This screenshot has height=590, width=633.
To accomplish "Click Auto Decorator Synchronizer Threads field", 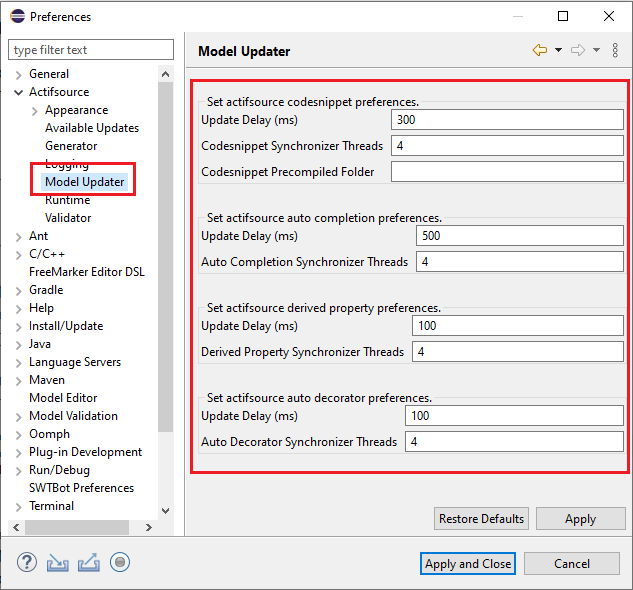I will pos(514,441).
